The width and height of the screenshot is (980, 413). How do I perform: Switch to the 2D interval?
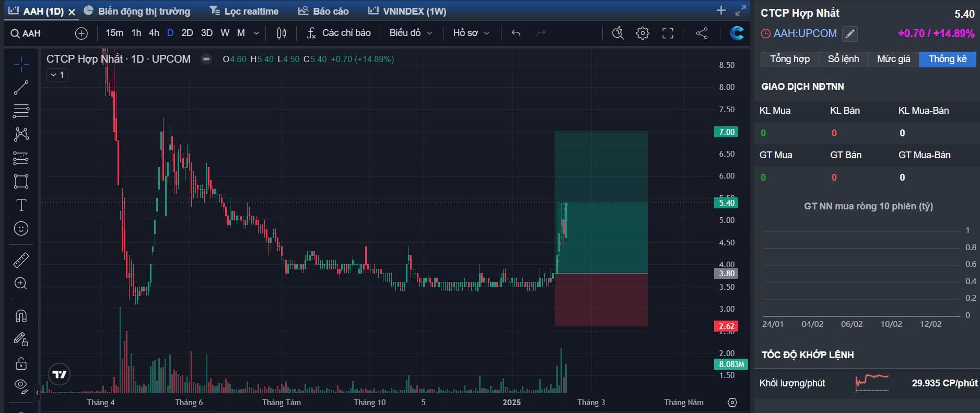tap(187, 33)
